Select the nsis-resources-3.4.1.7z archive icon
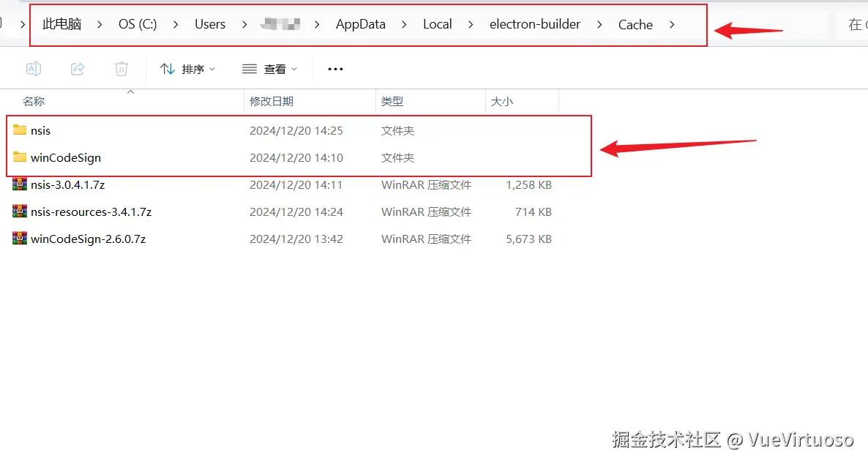The image size is (868, 464). (x=20, y=211)
